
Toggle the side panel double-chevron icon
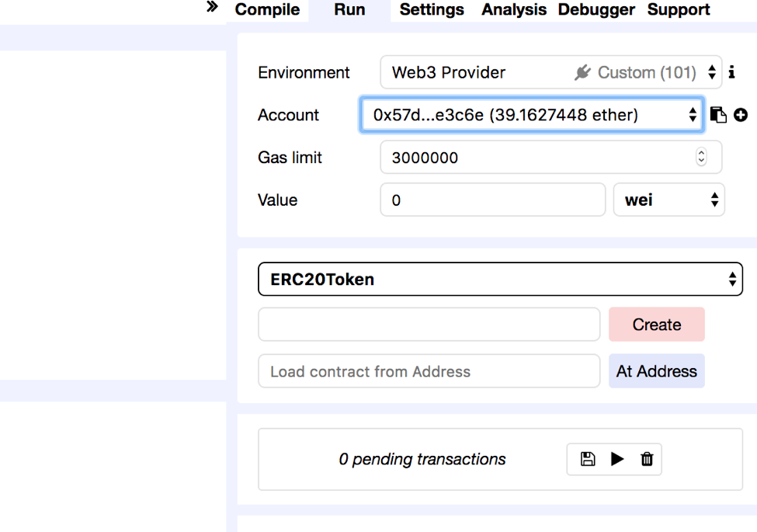pyautogui.click(x=212, y=7)
